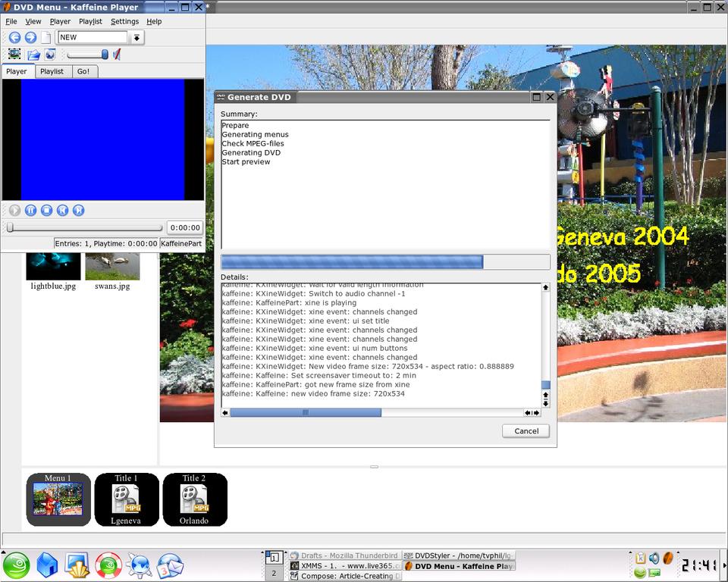Switch to the Playlist tab
728x582 pixels.
52,71
